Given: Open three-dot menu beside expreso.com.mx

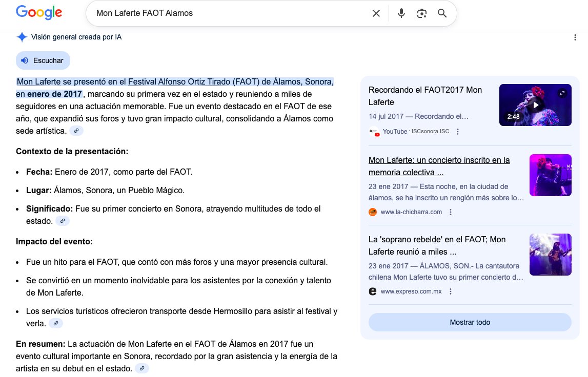Looking at the screenshot, I should coord(451,291).
